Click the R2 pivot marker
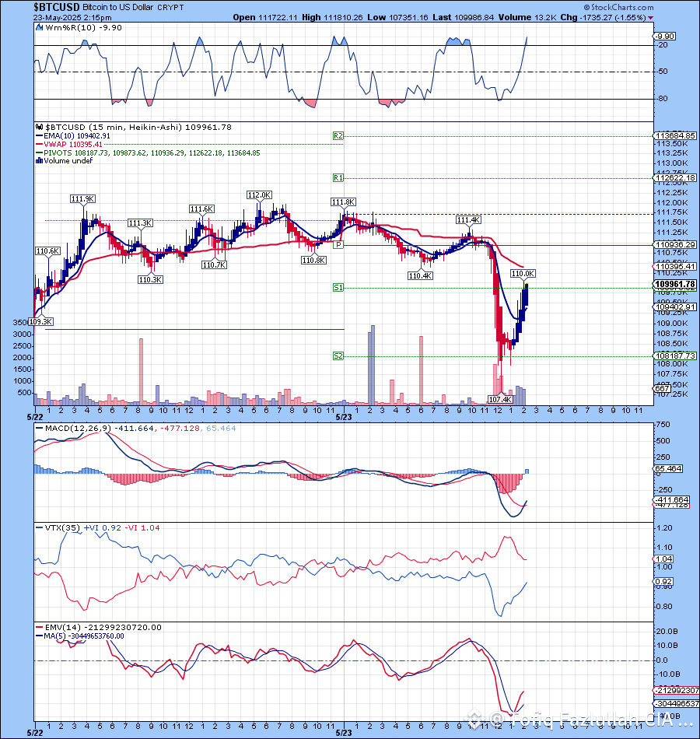The image size is (700, 739). [338, 135]
